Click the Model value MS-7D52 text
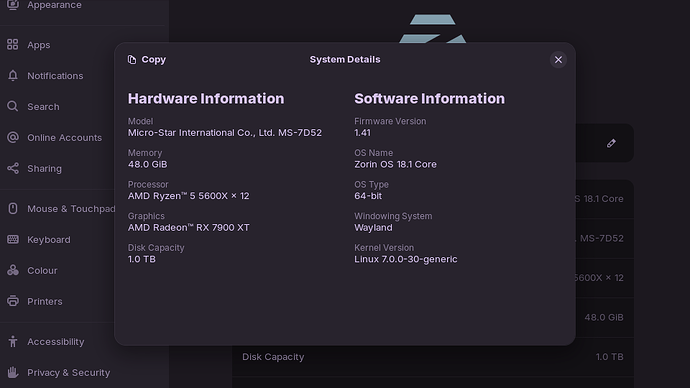The image size is (690, 388). coord(224,132)
